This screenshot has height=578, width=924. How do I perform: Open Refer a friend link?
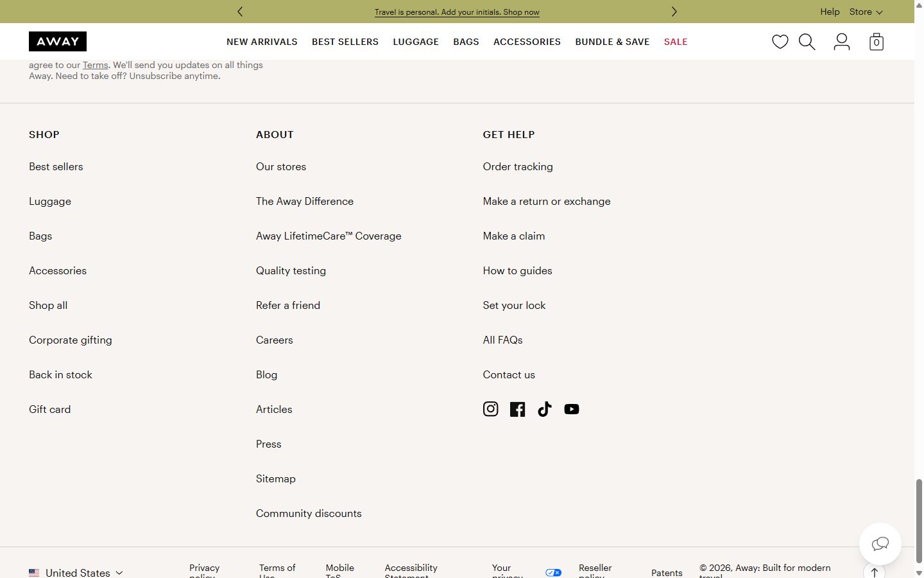point(288,305)
